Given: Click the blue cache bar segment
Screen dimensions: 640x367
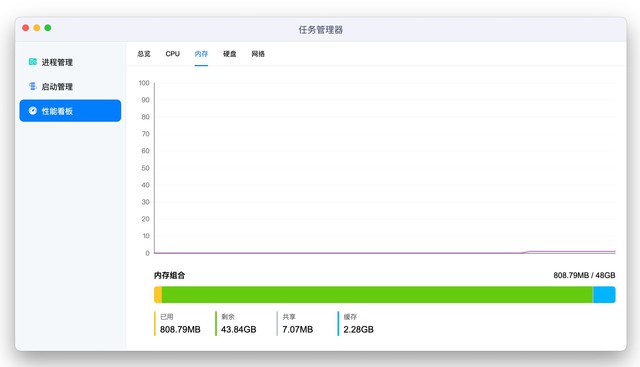Looking at the screenshot, I should (604, 295).
